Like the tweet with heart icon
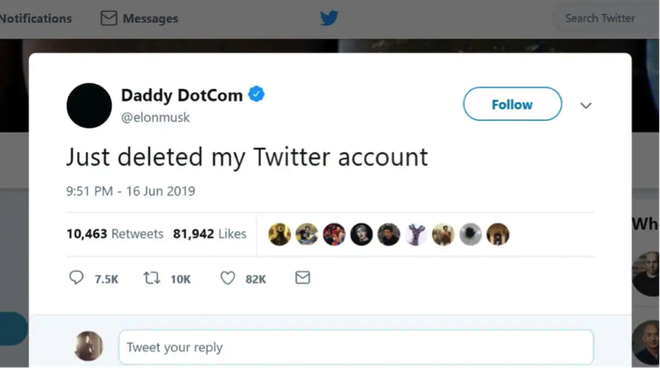The height and width of the screenshot is (368, 660). click(228, 278)
